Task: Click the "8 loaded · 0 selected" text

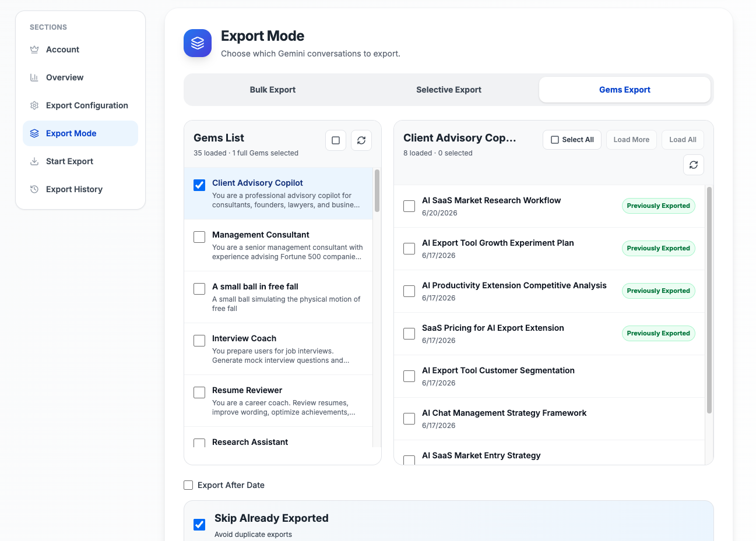Action: point(438,153)
